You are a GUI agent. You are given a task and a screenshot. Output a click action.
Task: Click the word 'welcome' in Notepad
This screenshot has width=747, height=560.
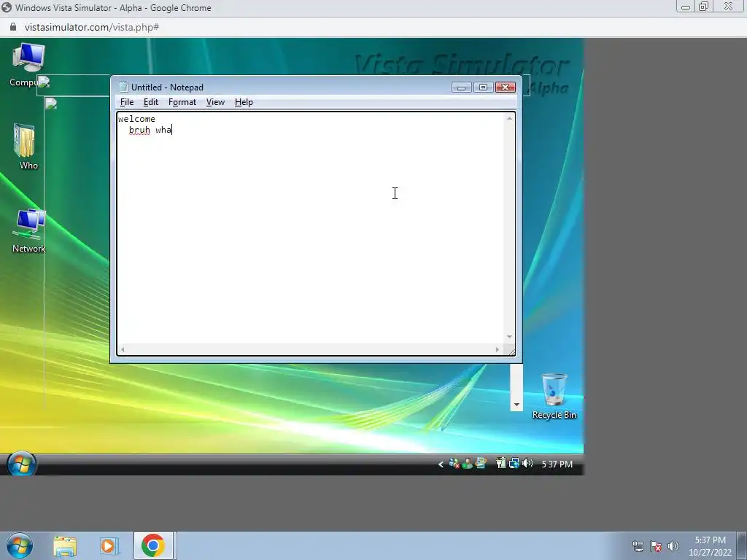click(136, 119)
